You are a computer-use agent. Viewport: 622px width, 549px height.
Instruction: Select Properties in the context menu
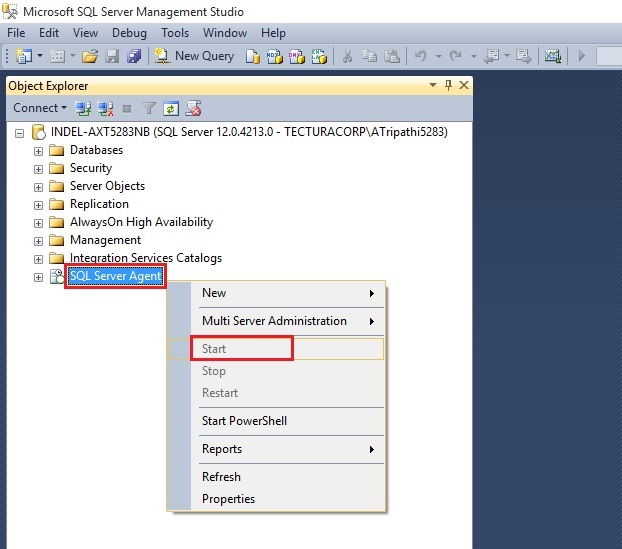click(228, 499)
